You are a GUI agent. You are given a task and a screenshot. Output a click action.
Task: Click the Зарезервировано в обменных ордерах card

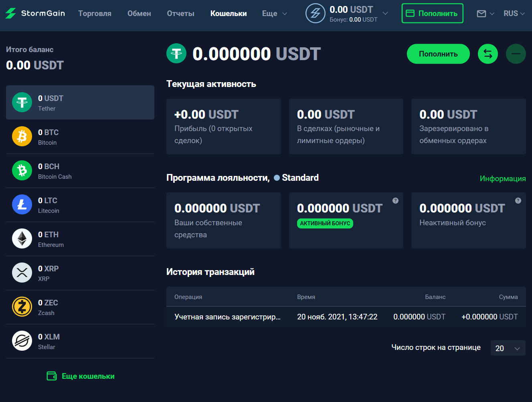pos(469,126)
